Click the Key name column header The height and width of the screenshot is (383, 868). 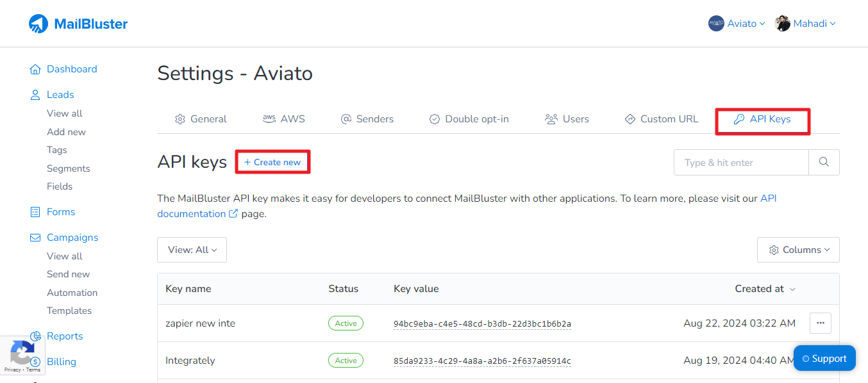[188, 289]
